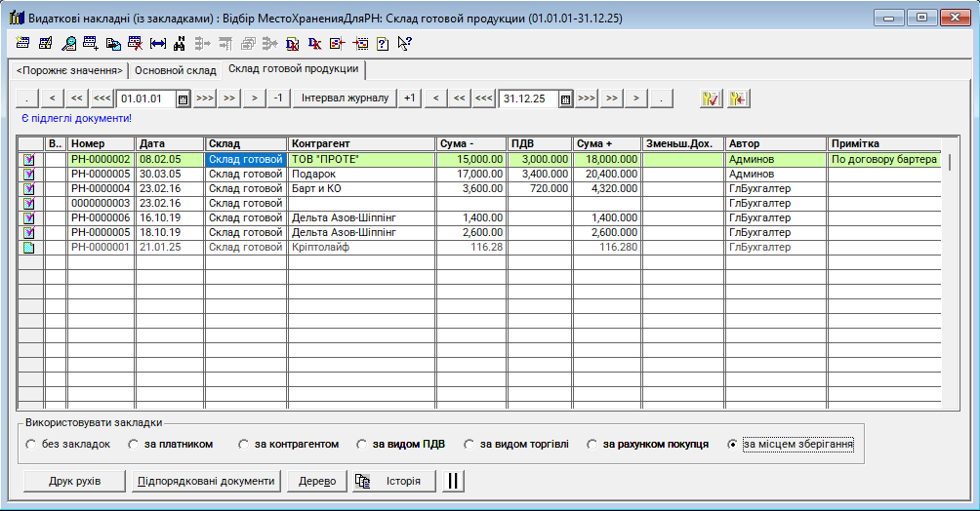Image resolution: width=980 pixels, height=511 pixels.
Task: Click the magnifier view-document toolbar icon
Action: pos(68,43)
